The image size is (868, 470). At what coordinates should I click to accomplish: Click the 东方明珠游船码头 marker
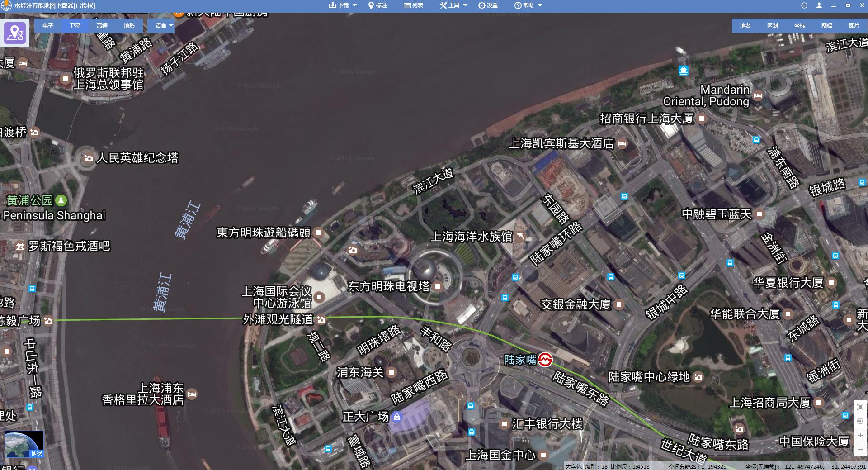pos(318,233)
